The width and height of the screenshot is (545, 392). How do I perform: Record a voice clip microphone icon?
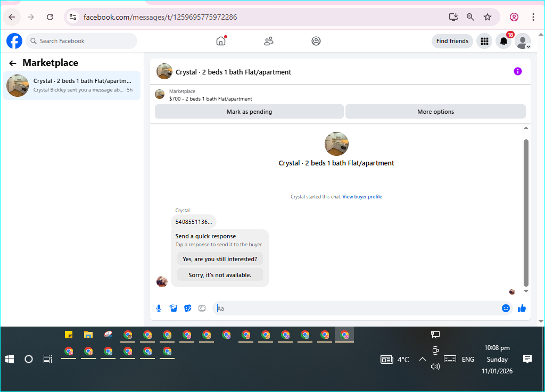click(159, 308)
